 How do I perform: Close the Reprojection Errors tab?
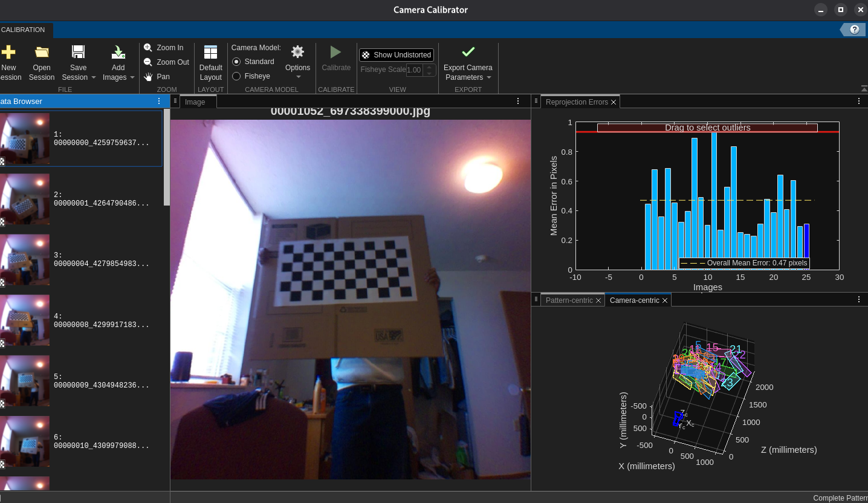click(614, 102)
